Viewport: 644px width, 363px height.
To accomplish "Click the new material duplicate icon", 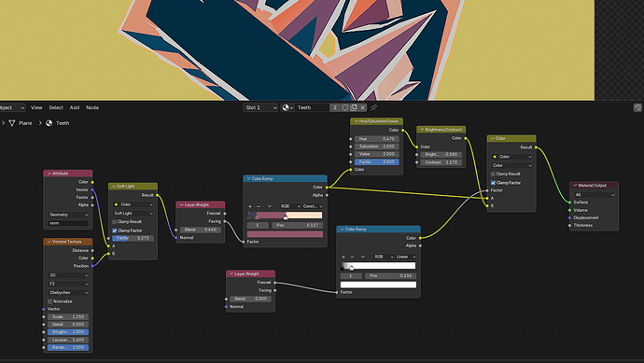I will coord(354,107).
